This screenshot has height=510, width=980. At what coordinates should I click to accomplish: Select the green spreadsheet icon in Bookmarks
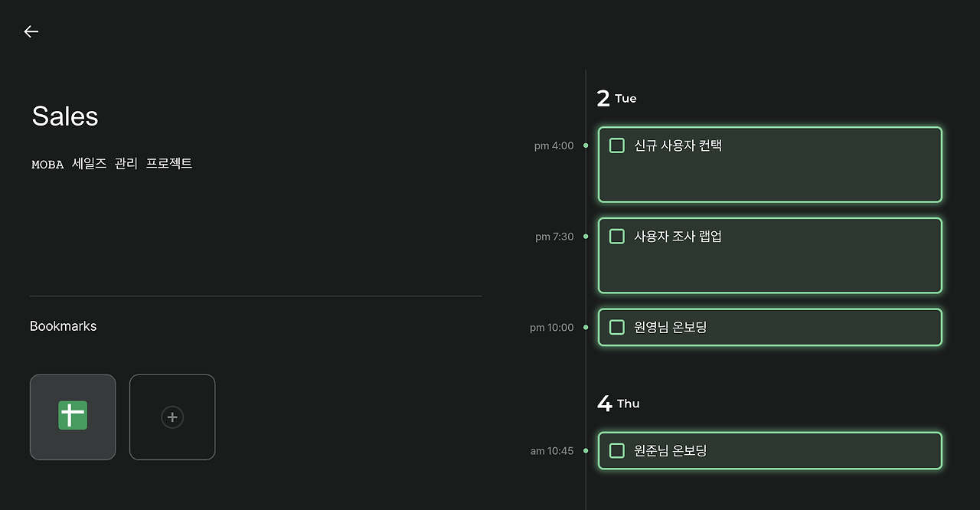point(73,414)
